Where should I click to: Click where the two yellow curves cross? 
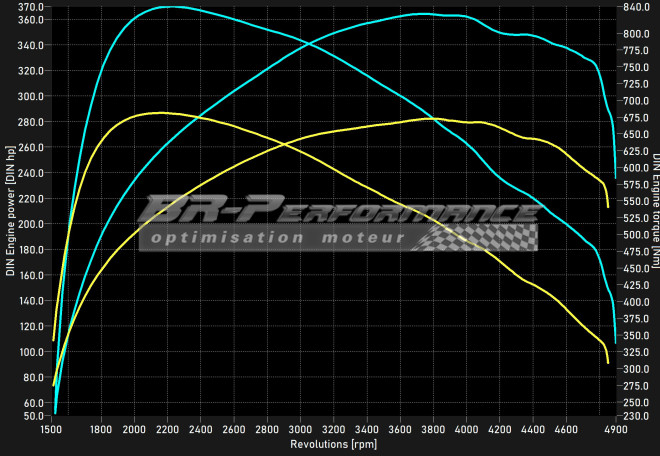pos(285,144)
